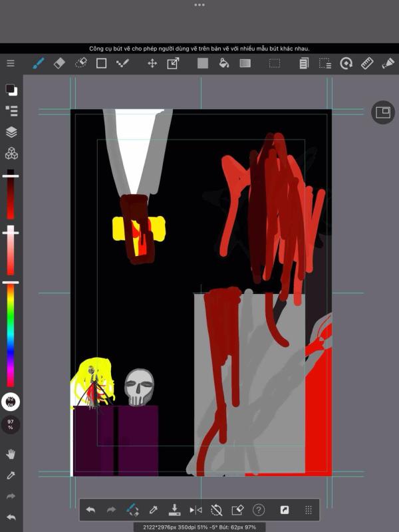The height and width of the screenshot is (532, 399).
Task: Open the Layers panel in left sidebar
Action: 11,132
